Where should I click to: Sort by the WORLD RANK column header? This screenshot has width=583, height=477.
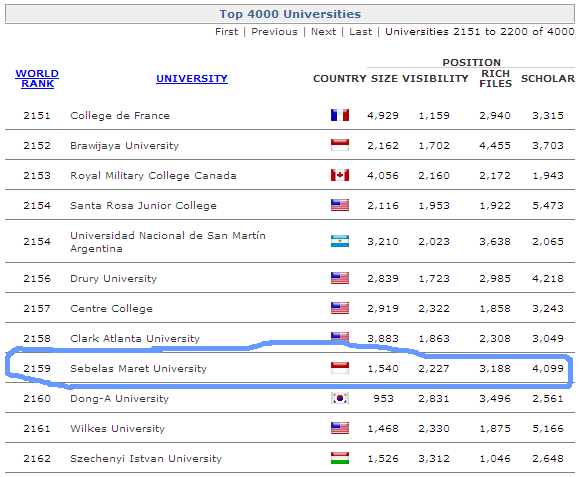(x=37, y=79)
